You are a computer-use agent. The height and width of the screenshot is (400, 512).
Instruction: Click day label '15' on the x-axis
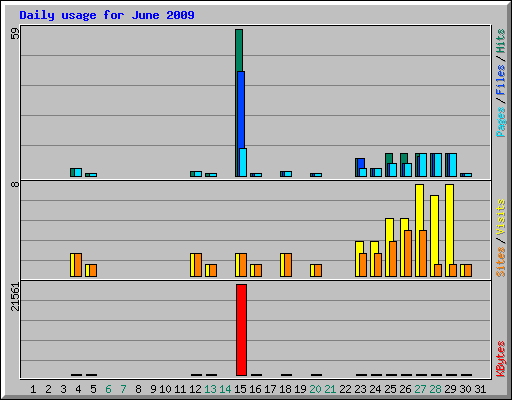(x=240, y=389)
